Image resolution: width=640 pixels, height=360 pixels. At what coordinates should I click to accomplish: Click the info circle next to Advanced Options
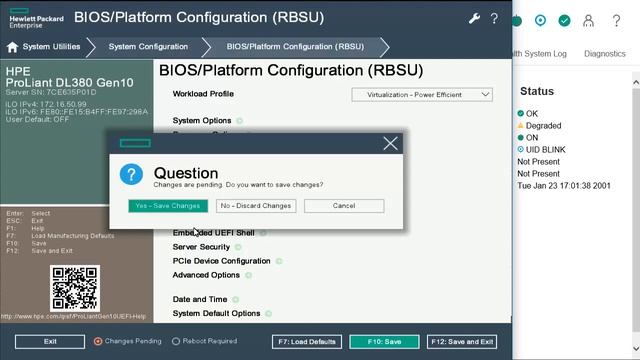[x=248, y=276]
